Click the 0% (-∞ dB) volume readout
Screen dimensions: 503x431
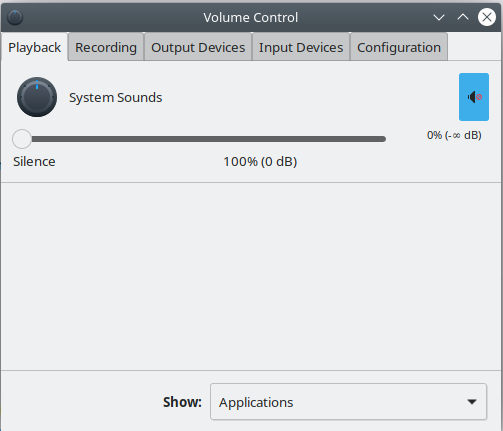(454, 135)
